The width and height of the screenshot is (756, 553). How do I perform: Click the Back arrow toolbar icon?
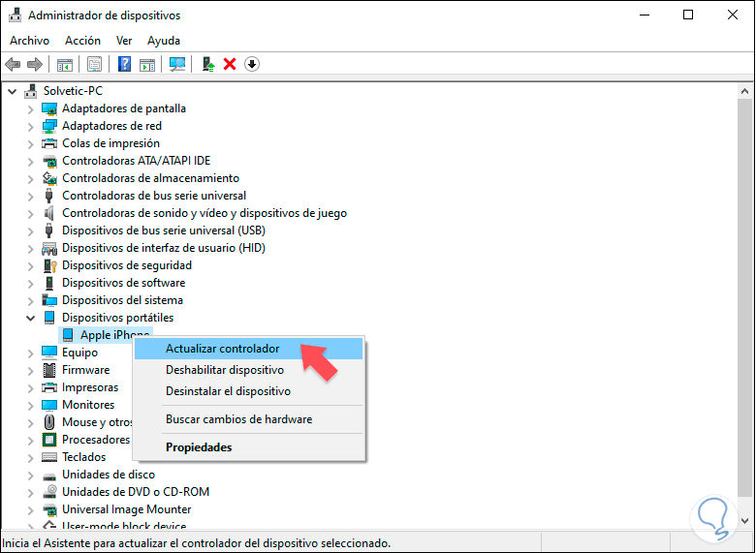[x=13, y=64]
